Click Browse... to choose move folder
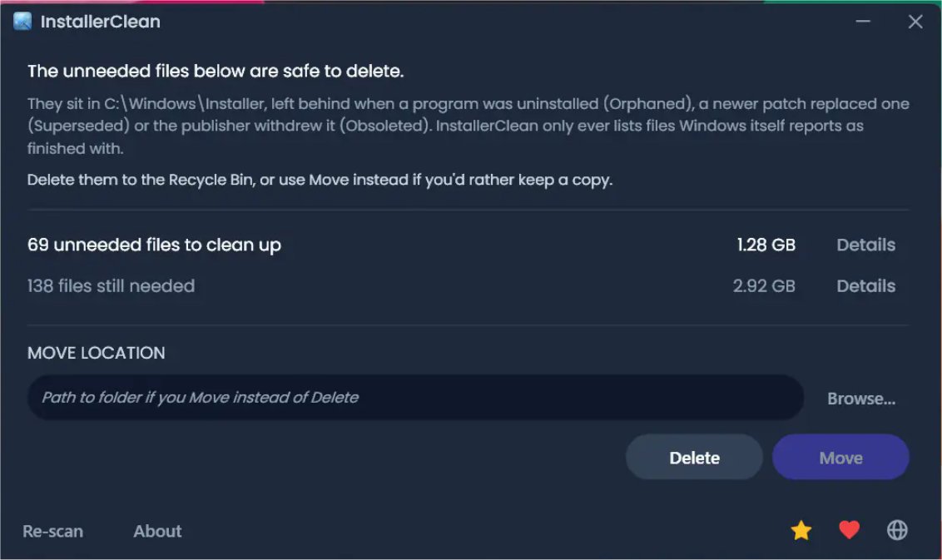The height and width of the screenshot is (560, 942). tap(861, 399)
